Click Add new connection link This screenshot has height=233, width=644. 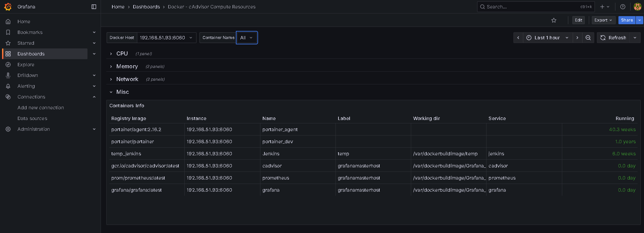[41, 108]
